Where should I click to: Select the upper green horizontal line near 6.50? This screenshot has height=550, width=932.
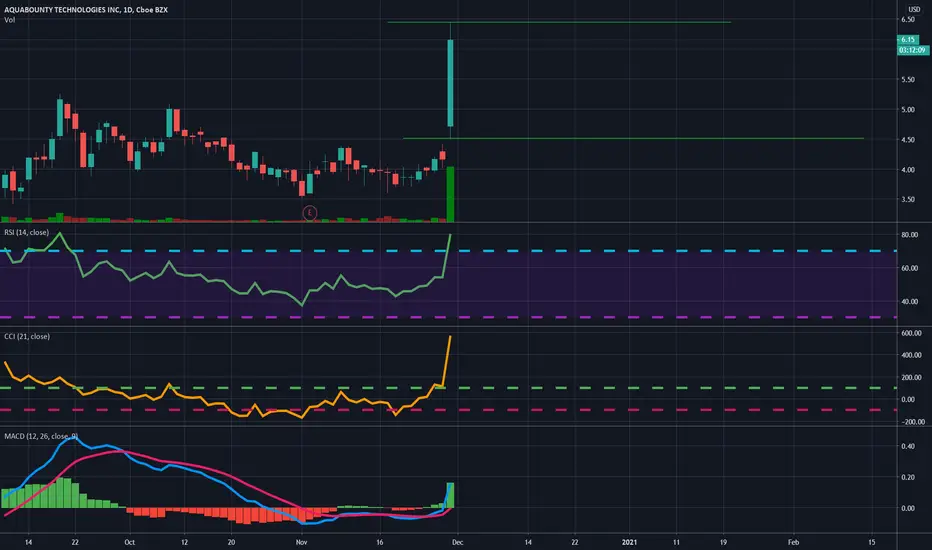click(559, 22)
